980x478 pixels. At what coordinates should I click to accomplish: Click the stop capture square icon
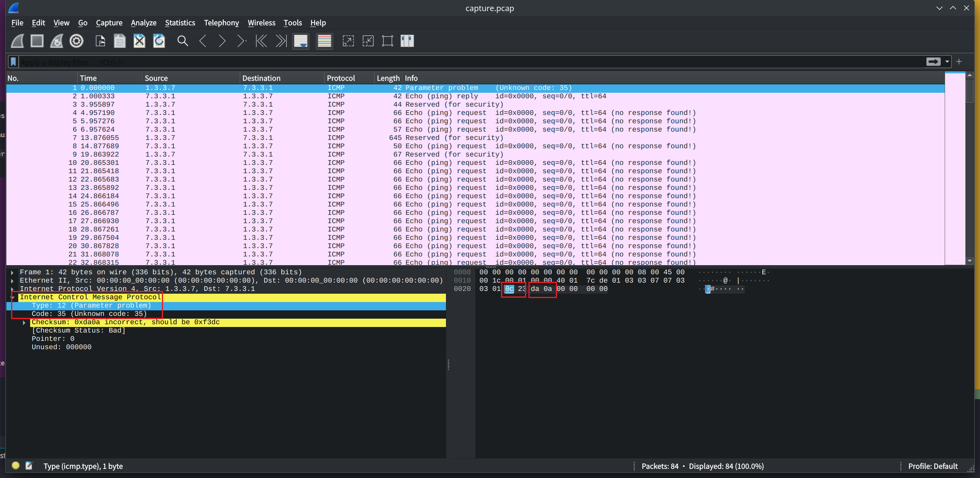[37, 41]
